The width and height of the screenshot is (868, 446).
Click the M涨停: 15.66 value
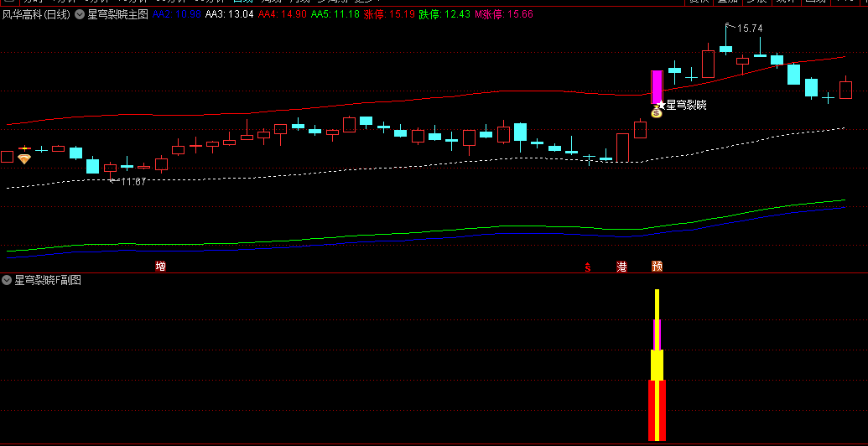pyautogui.click(x=504, y=14)
